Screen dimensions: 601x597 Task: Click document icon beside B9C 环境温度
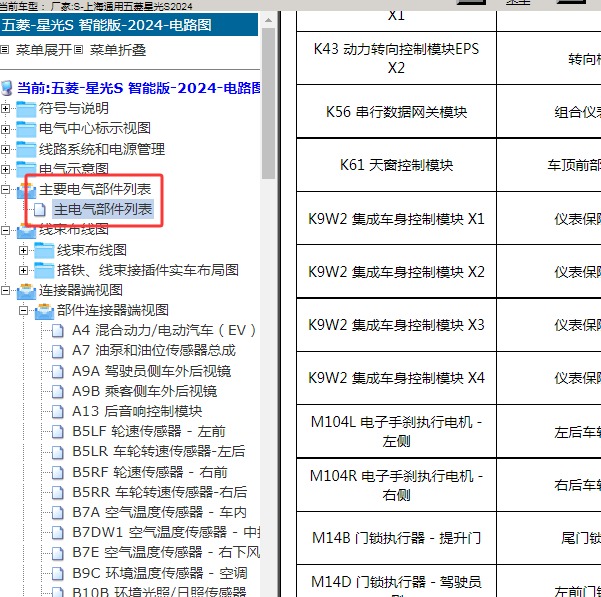(57, 574)
